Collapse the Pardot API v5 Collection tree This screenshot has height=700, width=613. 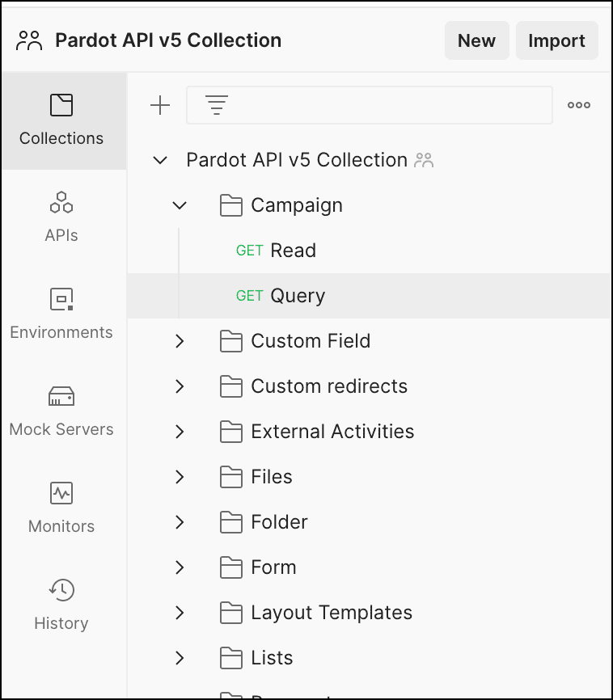tap(160, 160)
